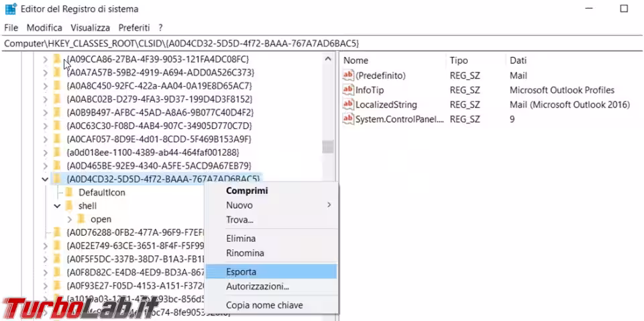Click Copia nome chiave option
The width and height of the screenshot is (644, 321).
(x=264, y=305)
